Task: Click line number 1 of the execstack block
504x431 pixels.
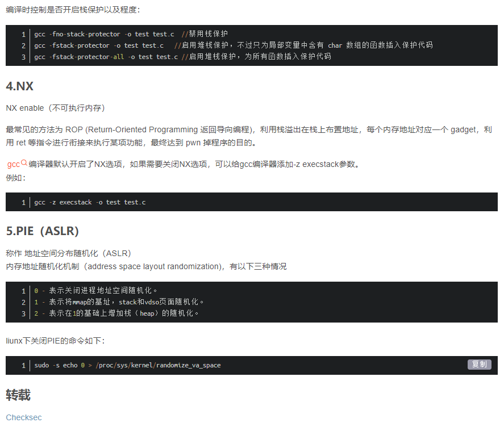Action: click(x=23, y=202)
